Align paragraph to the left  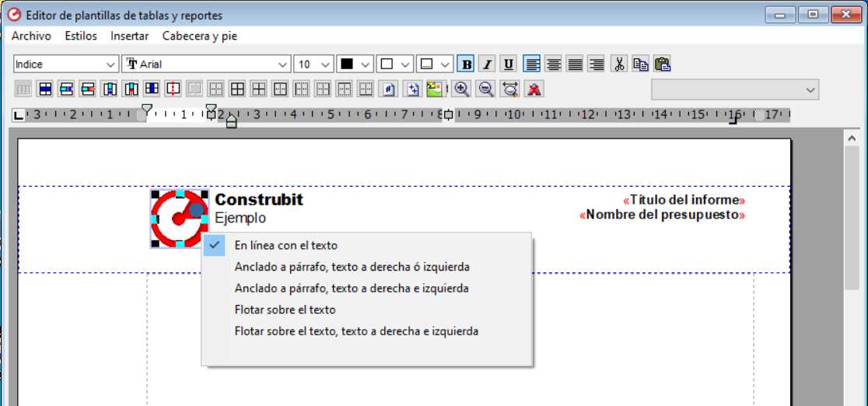tap(532, 65)
